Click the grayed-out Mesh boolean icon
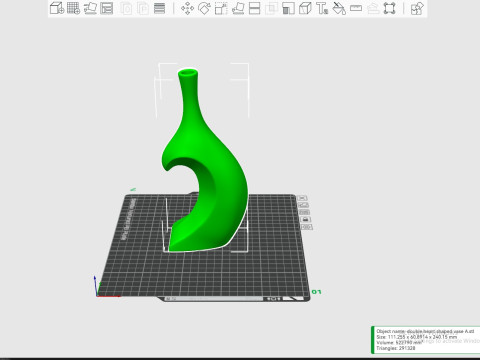 coord(272,8)
